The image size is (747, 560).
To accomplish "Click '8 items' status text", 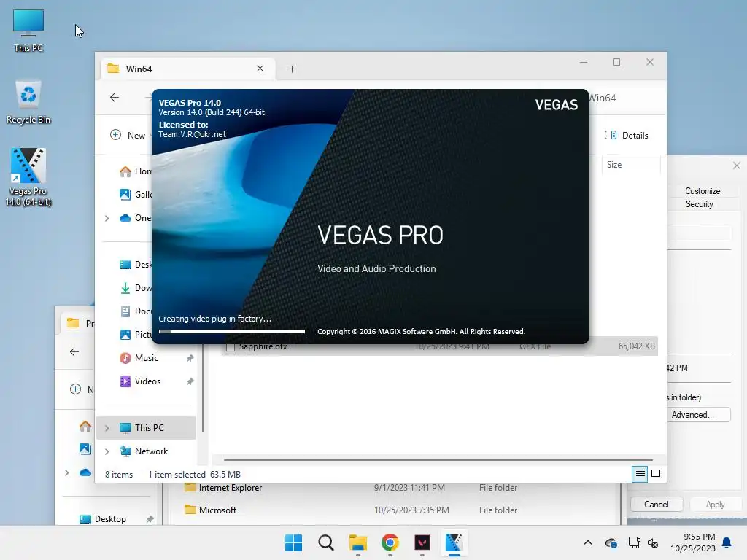I will (x=119, y=474).
